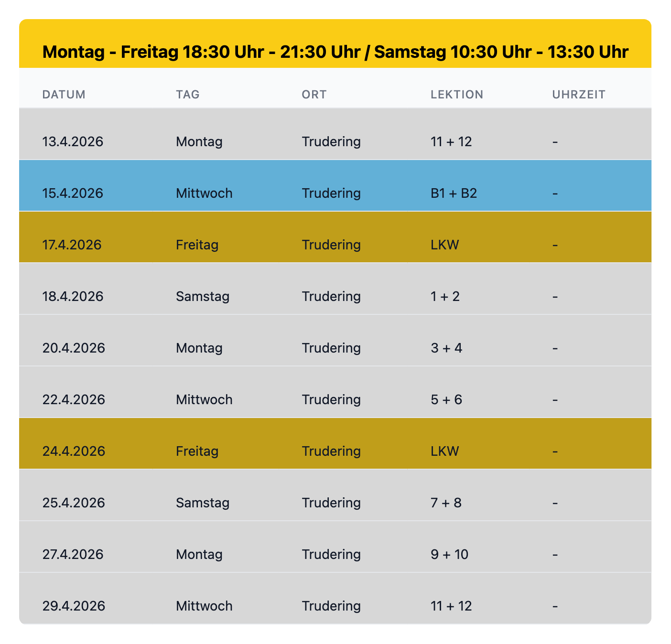Click the yellow schedule title banner

click(x=335, y=51)
